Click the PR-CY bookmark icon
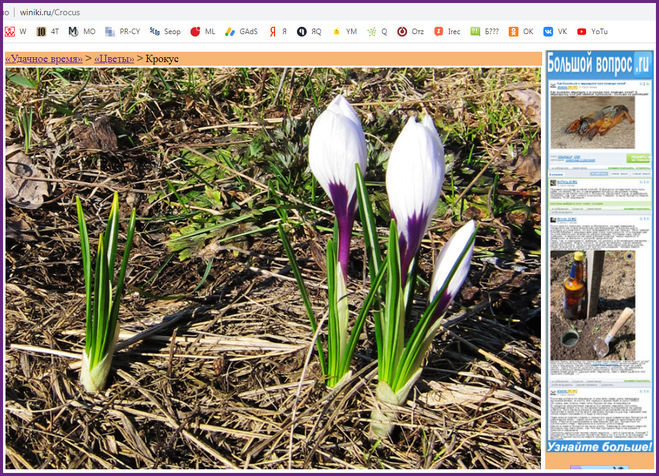The width and height of the screenshot is (659, 476). (110, 32)
